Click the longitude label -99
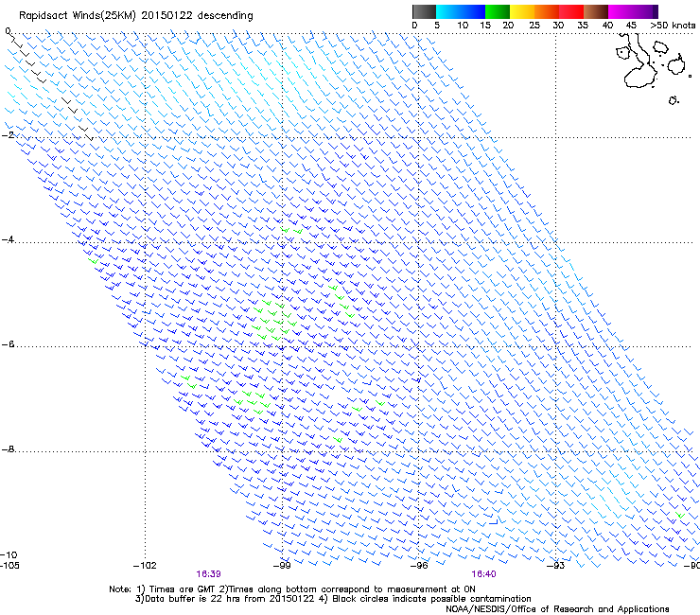Screen dimensions: 700x615 click(282, 565)
